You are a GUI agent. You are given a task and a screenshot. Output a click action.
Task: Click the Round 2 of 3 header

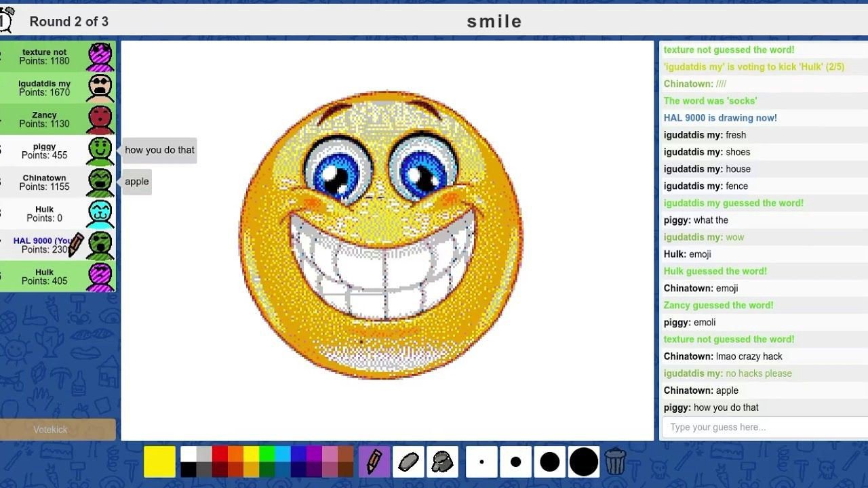click(x=70, y=21)
